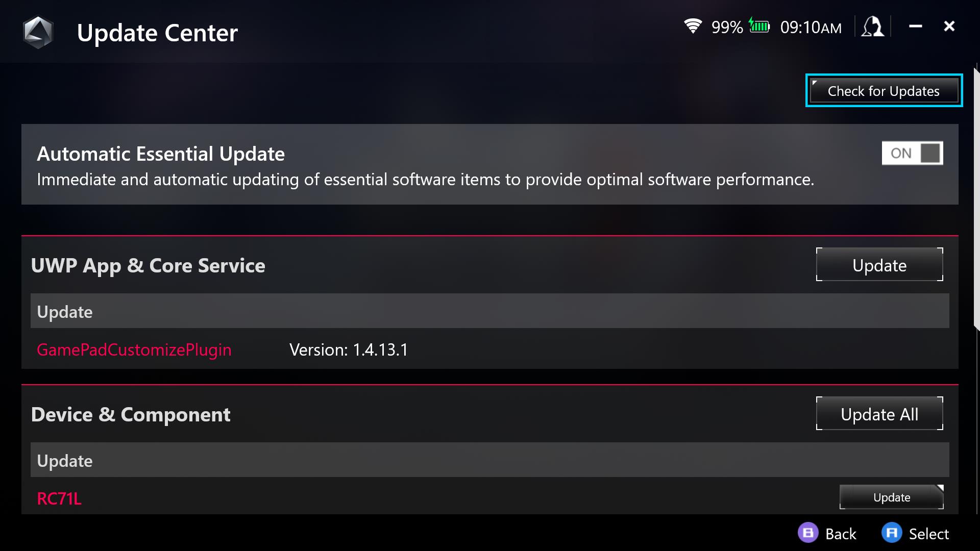The image size is (980, 551).
Task: Expand Update details under UWP section
Action: [489, 311]
